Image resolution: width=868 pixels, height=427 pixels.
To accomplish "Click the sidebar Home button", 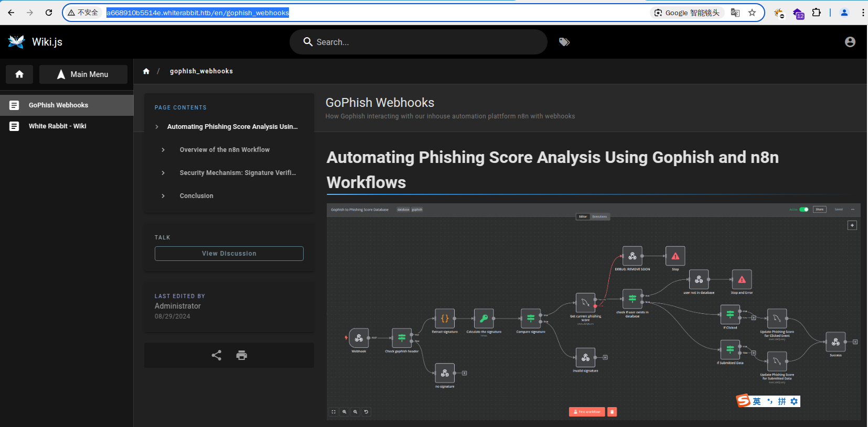I will click(x=19, y=74).
